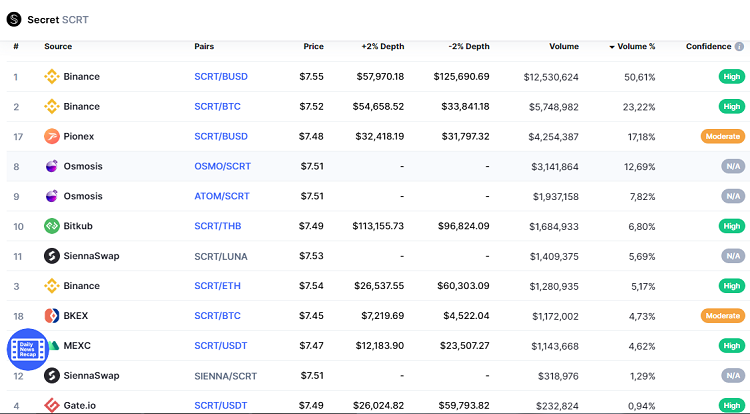Screen dimensions: 750x414
Task: Sort table by Price column header
Action: pos(313,46)
